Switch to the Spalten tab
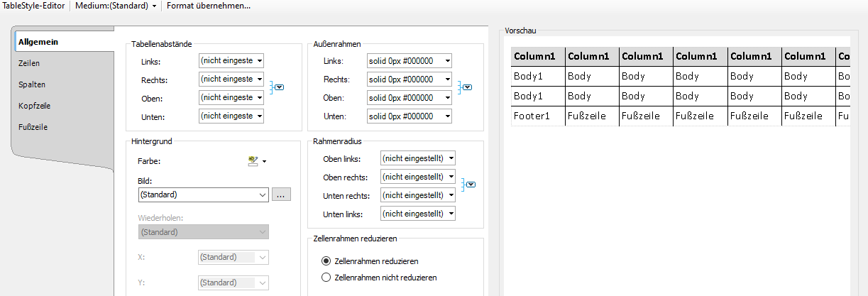Image resolution: width=868 pixels, height=296 pixels. 31,84
